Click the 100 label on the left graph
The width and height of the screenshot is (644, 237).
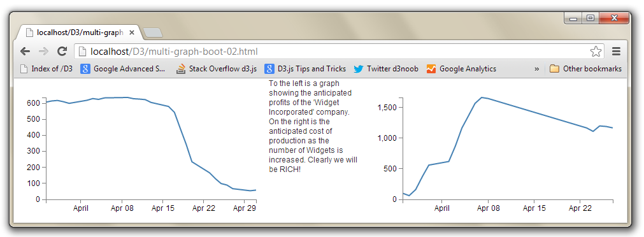(34, 183)
